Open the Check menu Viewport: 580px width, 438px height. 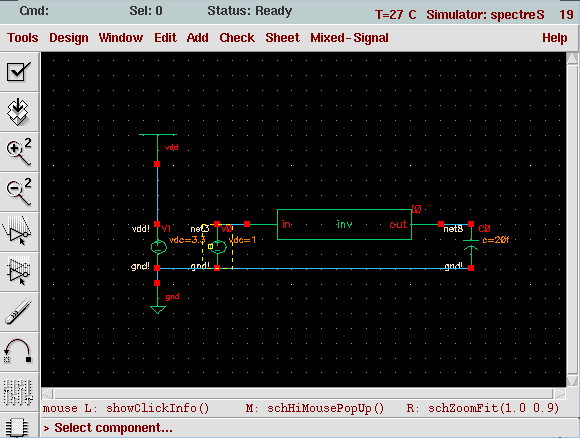[237, 38]
